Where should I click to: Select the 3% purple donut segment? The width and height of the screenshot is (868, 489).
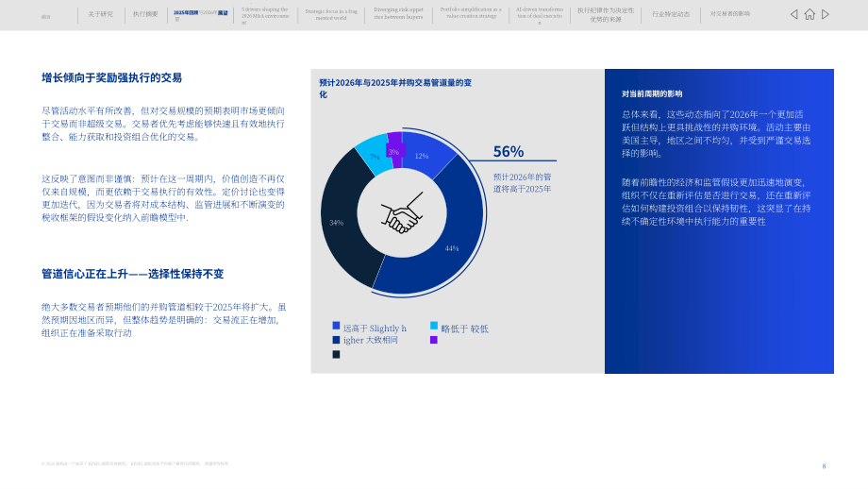pos(394,149)
